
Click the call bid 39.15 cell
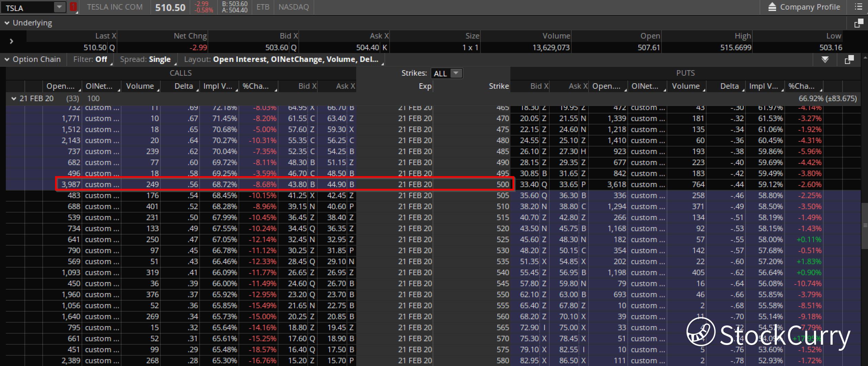pos(298,206)
